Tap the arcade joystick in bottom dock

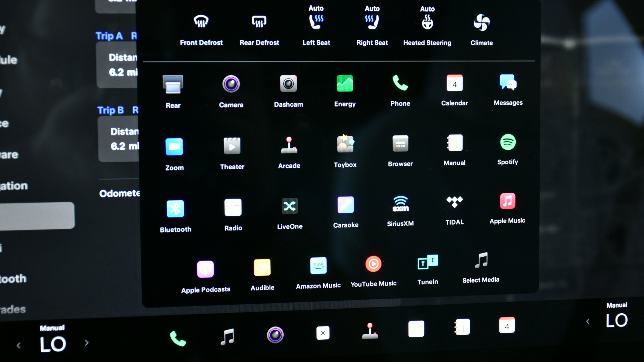coord(370,331)
